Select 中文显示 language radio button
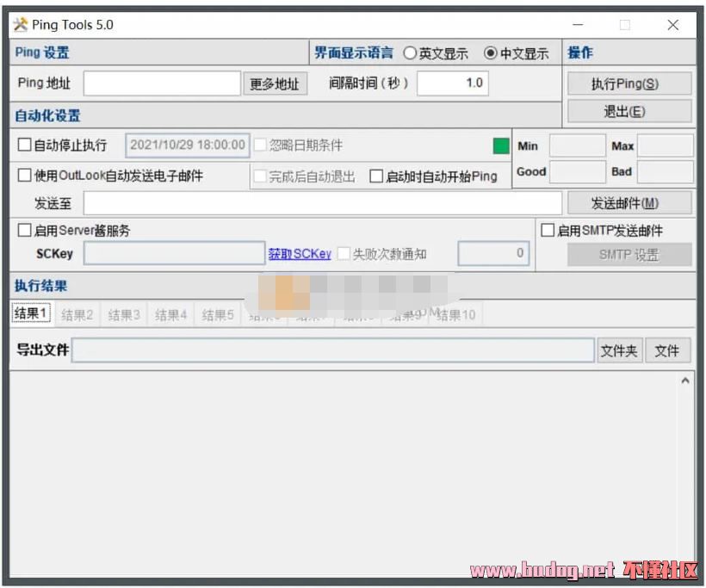Screen dimensions: 706x588 (491, 53)
